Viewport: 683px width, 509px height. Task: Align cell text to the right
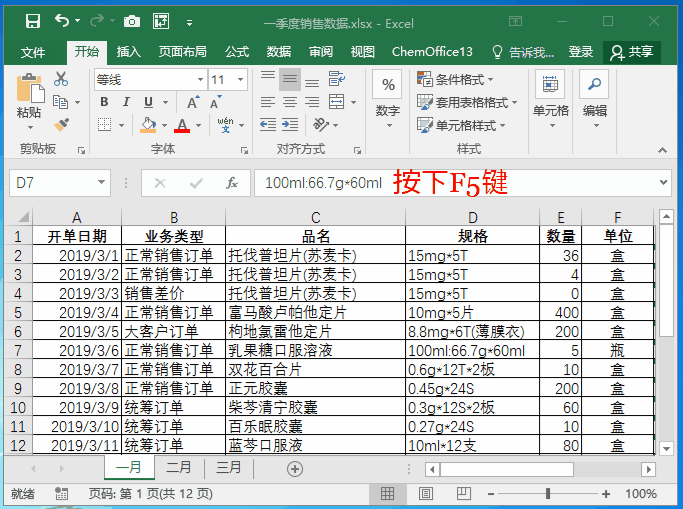click(311, 102)
